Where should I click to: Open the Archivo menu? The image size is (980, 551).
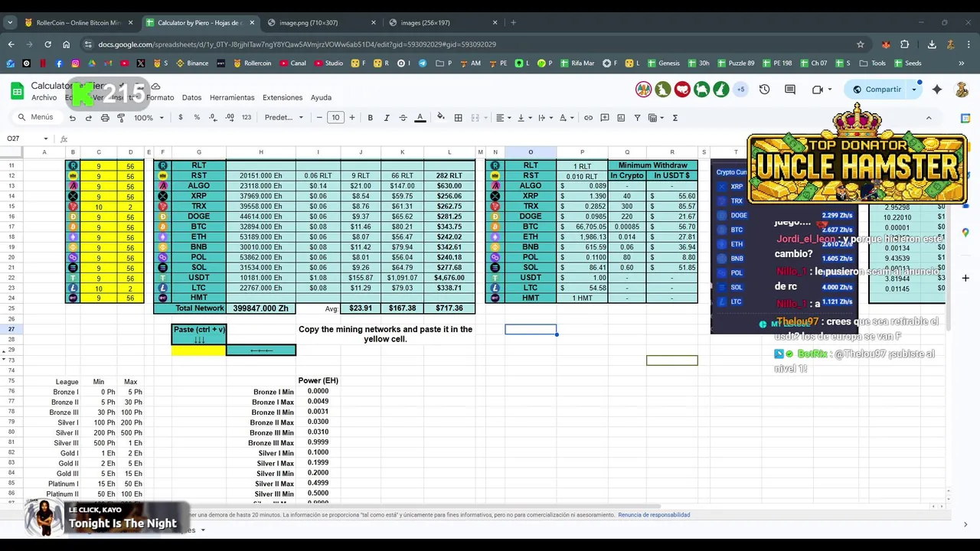(44, 98)
